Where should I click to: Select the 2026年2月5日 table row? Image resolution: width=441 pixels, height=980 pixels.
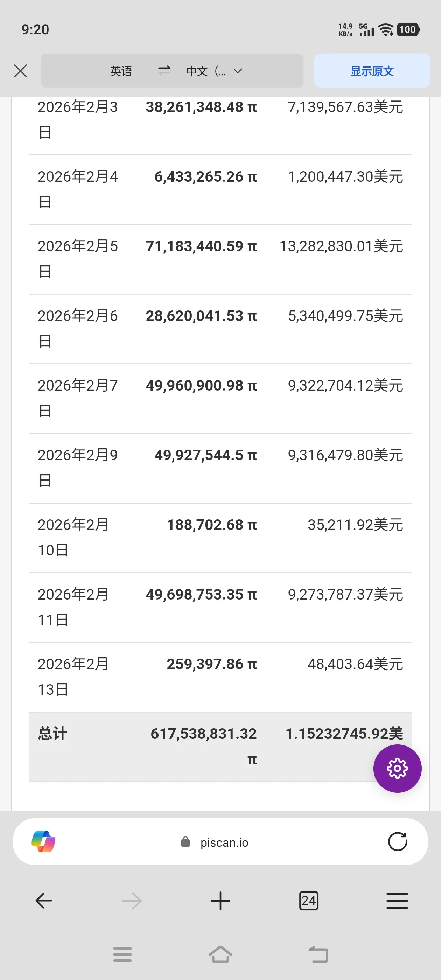[x=220, y=259]
